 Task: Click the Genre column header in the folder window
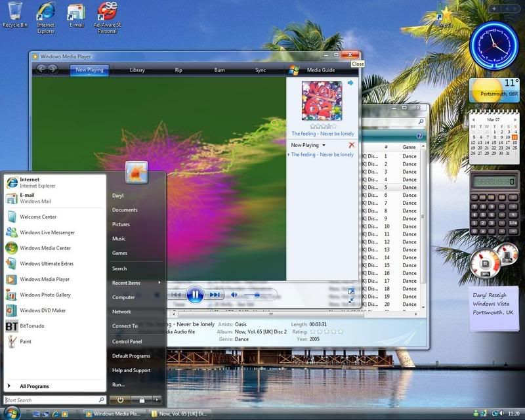coord(409,147)
